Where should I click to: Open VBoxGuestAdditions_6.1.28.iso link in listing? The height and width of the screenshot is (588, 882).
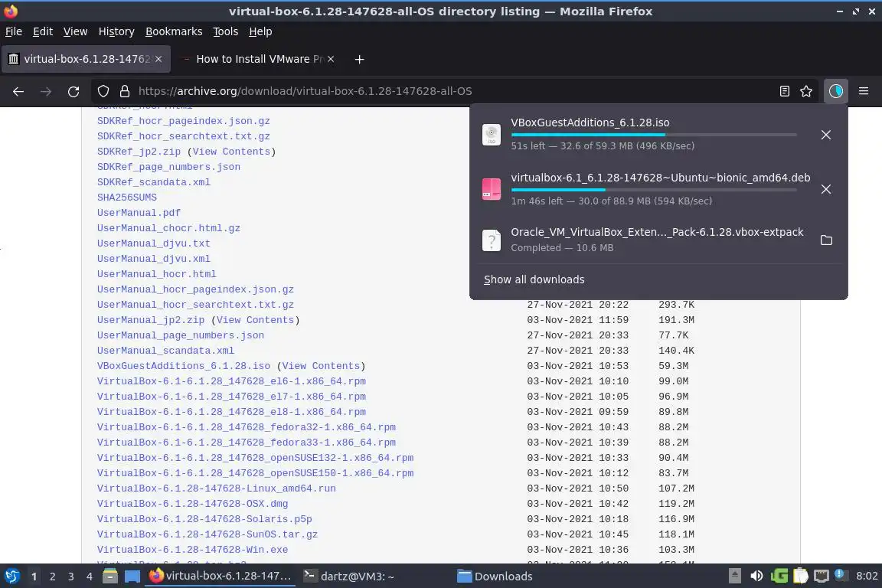[x=184, y=366]
